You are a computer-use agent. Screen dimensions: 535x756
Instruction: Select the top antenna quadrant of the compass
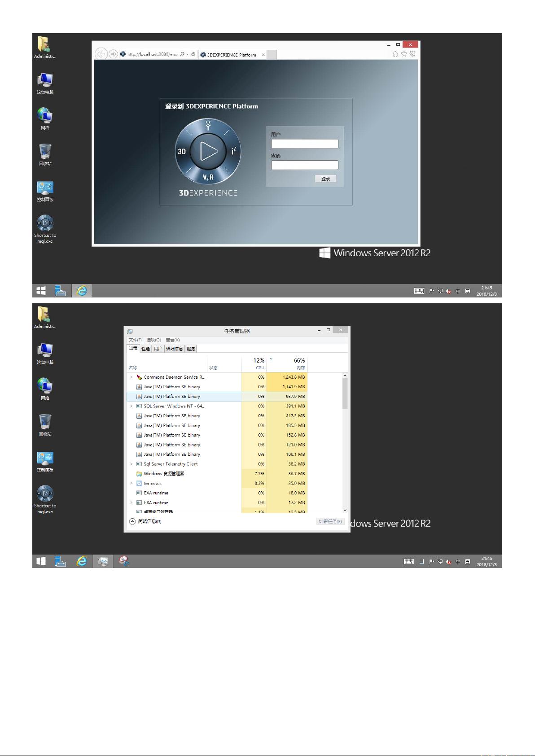tap(208, 125)
